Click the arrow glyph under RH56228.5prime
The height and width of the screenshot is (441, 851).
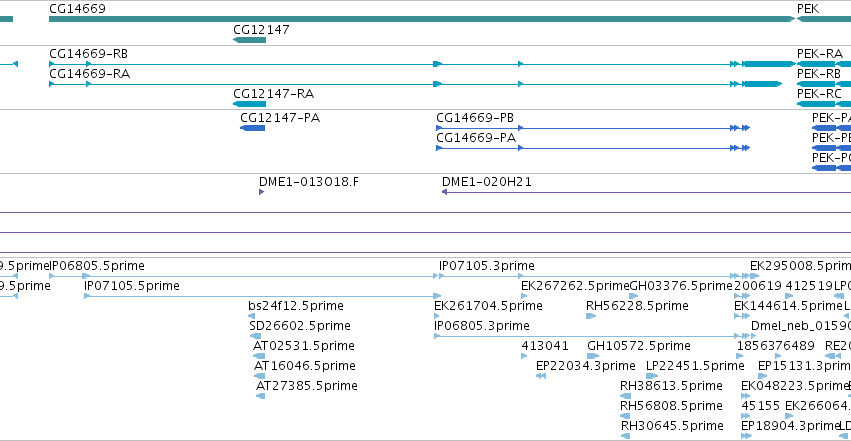[591, 316]
